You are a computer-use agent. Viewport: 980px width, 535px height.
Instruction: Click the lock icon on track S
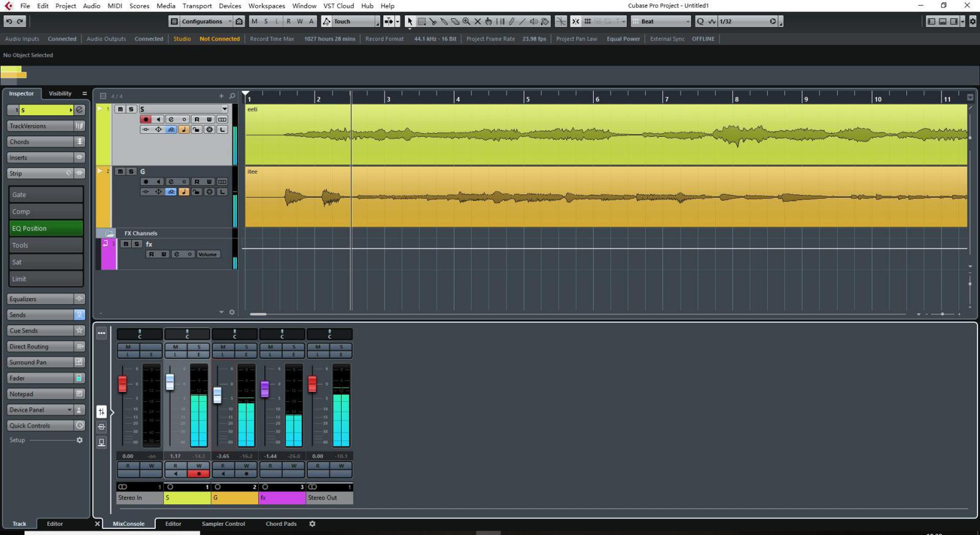point(196,129)
